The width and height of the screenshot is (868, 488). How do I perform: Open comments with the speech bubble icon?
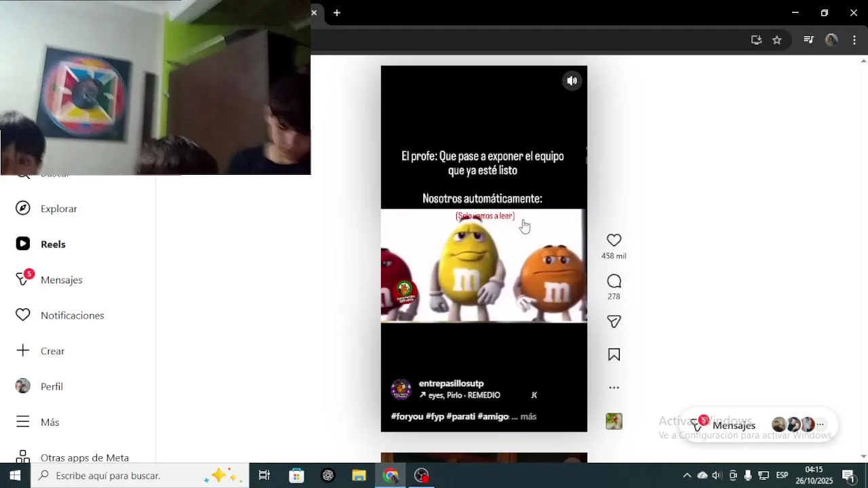point(614,281)
